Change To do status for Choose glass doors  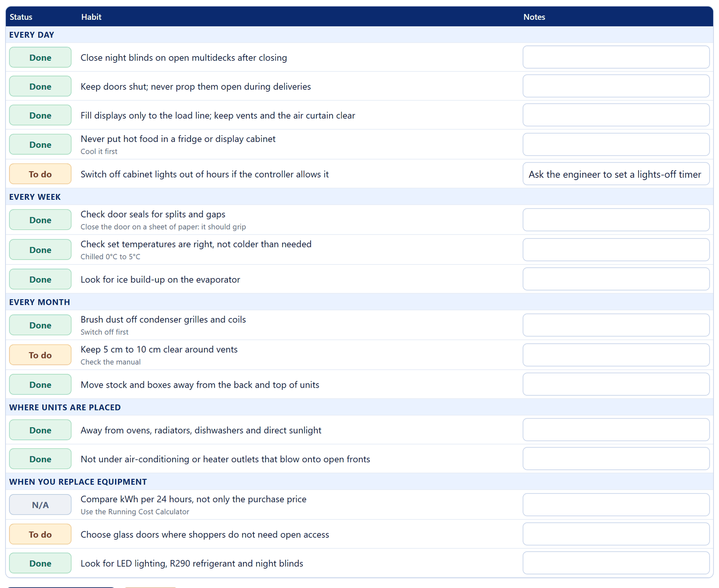tap(40, 535)
